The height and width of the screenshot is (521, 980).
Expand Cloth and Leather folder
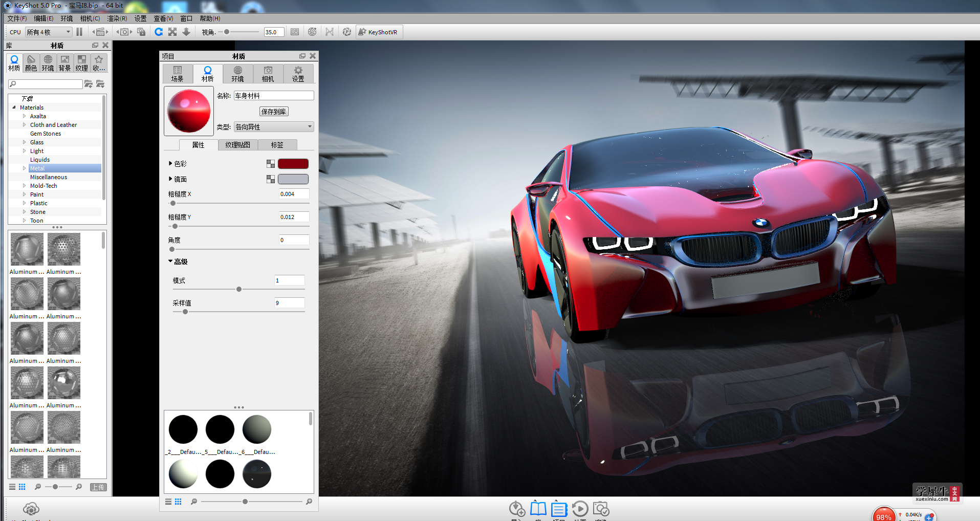click(x=24, y=125)
